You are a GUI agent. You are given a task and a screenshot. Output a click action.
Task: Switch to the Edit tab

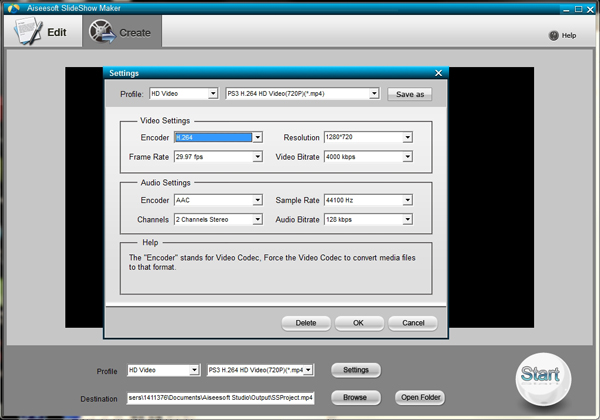click(42, 32)
